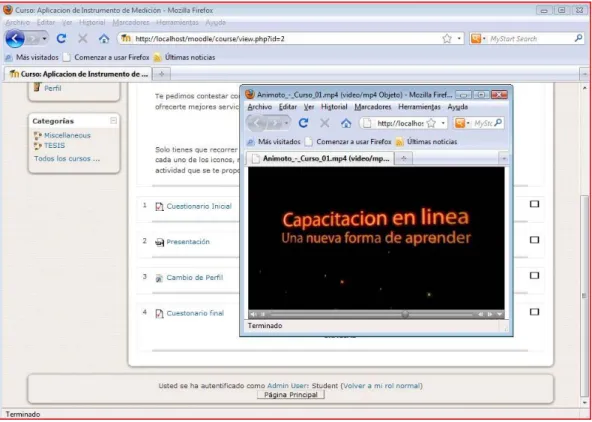Open Presentación link
The width and height of the screenshot is (592, 422).
click(188, 242)
